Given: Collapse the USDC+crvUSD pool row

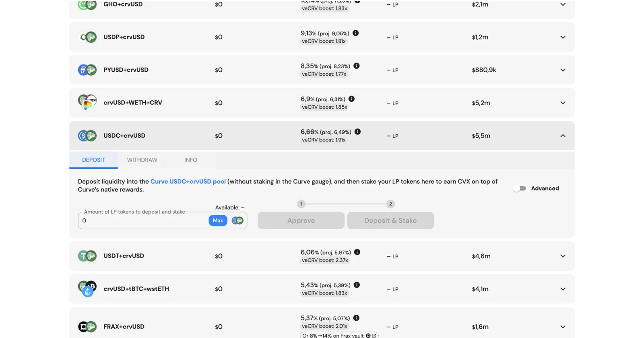Looking at the screenshot, I should tap(563, 136).
